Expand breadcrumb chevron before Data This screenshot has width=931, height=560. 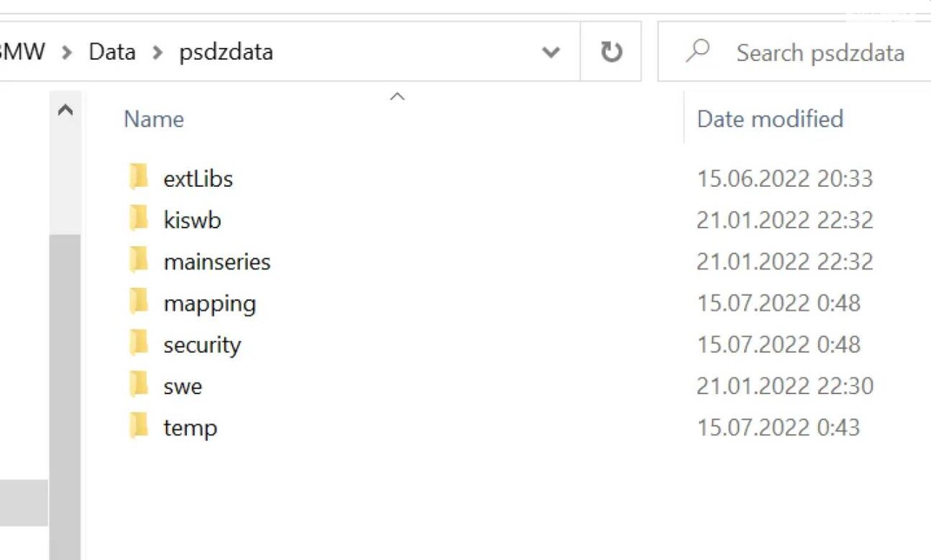pyautogui.click(x=67, y=52)
